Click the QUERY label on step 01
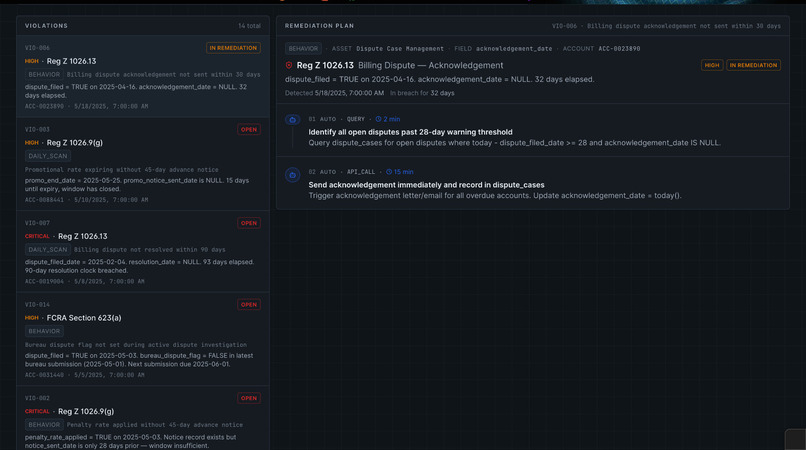The image size is (806, 450). point(356,119)
